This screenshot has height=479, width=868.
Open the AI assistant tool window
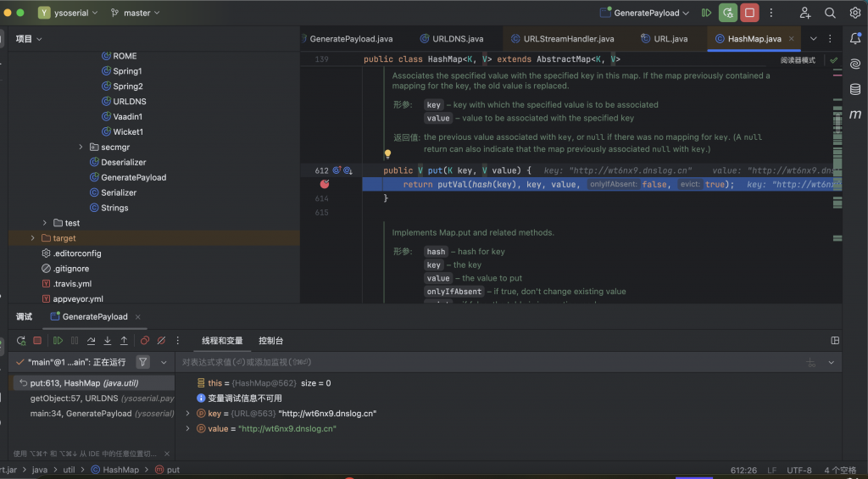point(855,64)
